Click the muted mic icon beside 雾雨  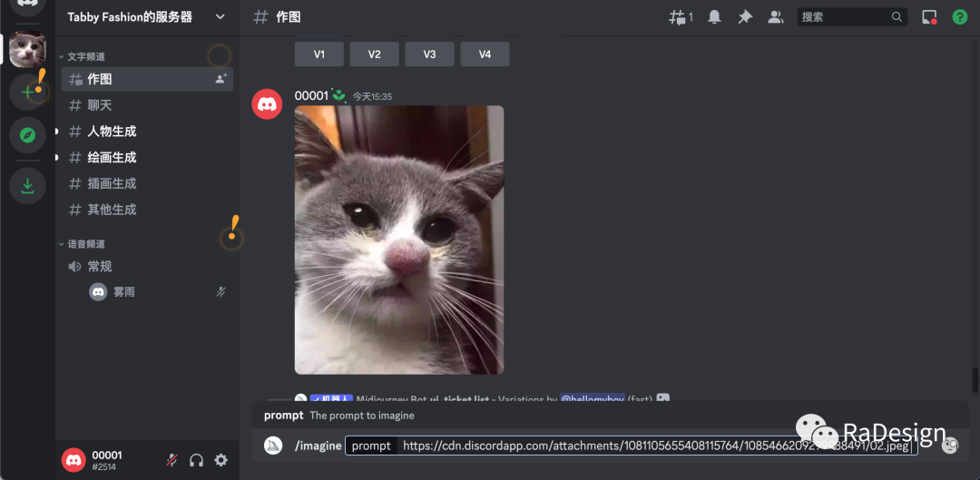click(x=220, y=292)
